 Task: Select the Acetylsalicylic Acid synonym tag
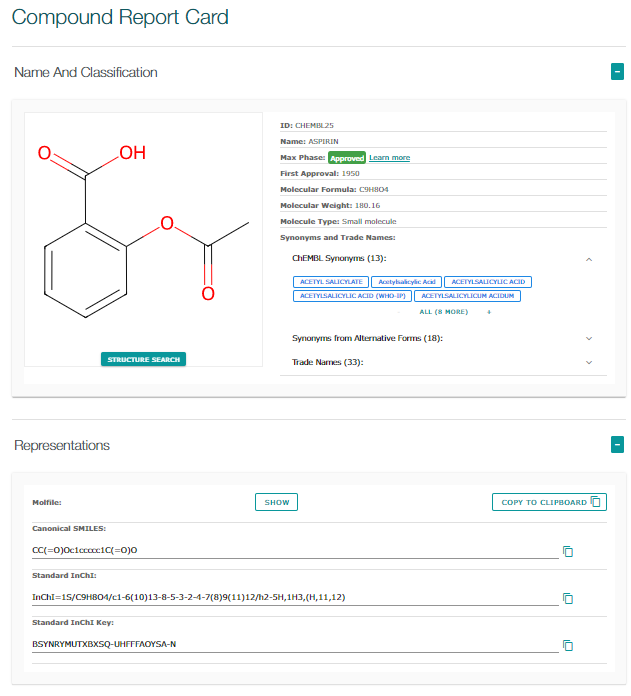tap(406, 282)
